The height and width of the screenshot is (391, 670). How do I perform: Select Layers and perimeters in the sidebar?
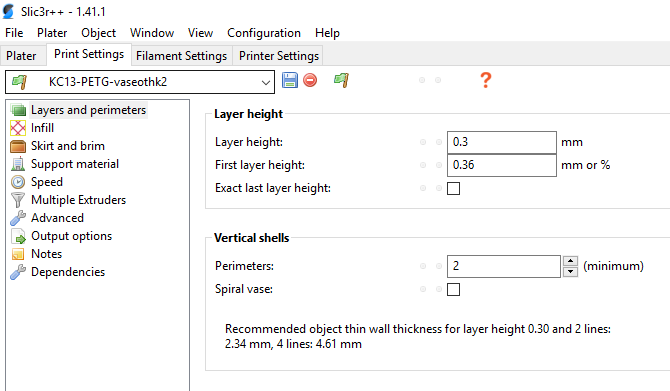click(88, 110)
